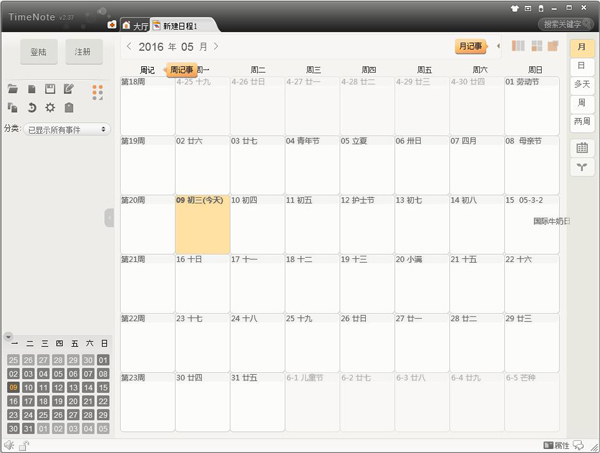Open the colored dots category palette
This screenshot has width=600, height=453.
coord(98,93)
